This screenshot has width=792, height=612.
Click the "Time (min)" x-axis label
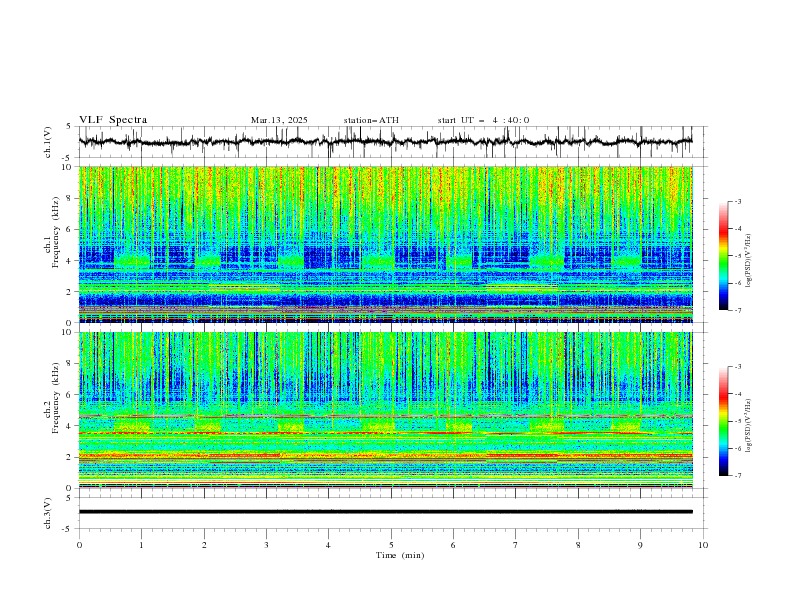400,555
